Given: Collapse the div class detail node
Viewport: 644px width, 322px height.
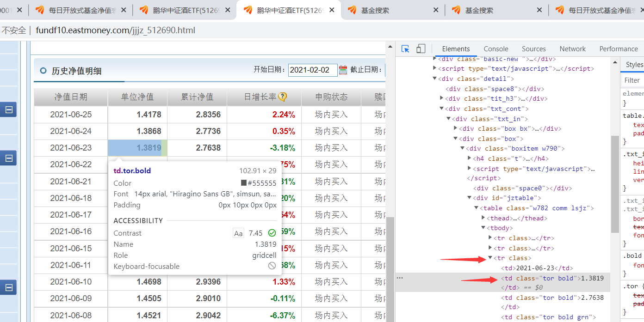Looking at the screenshot, I should 434,79.
